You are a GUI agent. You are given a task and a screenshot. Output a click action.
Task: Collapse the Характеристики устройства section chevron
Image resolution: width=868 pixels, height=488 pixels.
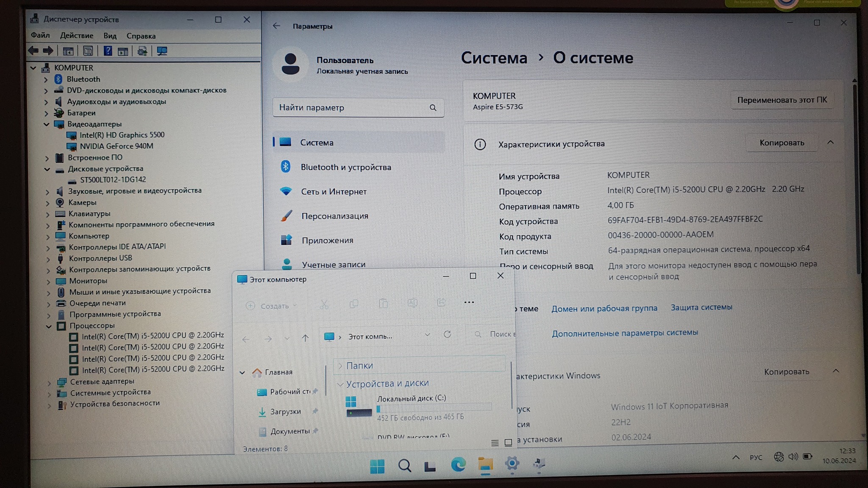click(830, 143)
